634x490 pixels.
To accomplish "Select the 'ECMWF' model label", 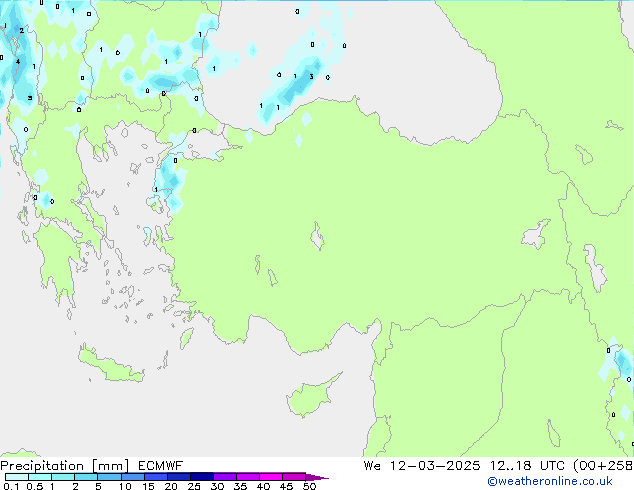I will click(x=161, y=466).
